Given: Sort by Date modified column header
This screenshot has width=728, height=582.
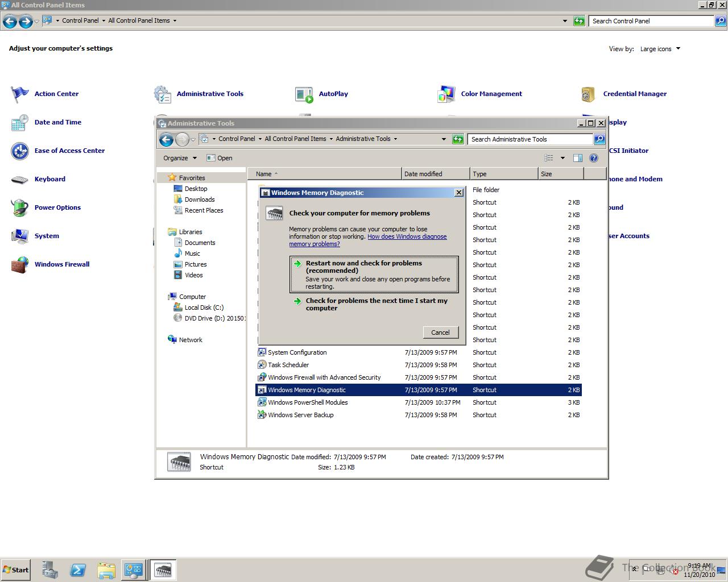Looking at the screenshot, I should (436, 174).
